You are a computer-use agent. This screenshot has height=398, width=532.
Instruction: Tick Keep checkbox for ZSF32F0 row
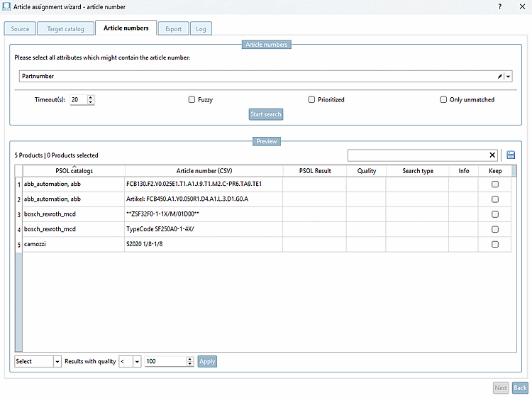coord(495,214)
